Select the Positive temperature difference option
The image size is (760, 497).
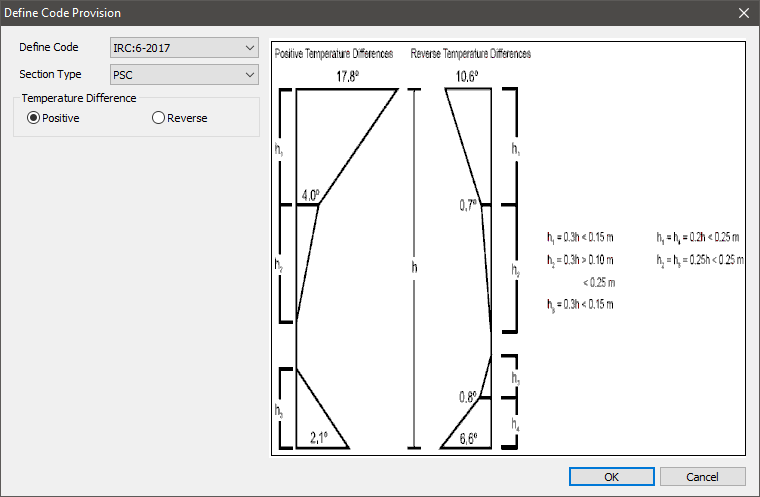click(34, 118)
